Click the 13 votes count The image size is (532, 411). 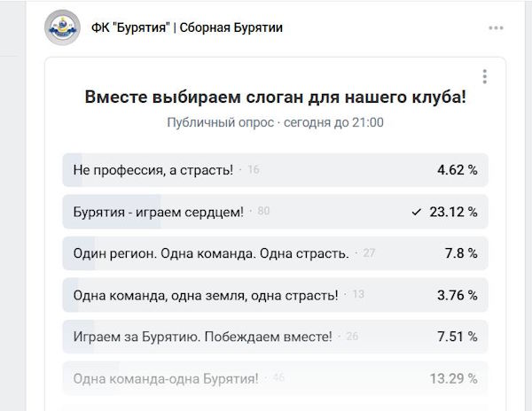pyautogui.click(x=358, y=295)
